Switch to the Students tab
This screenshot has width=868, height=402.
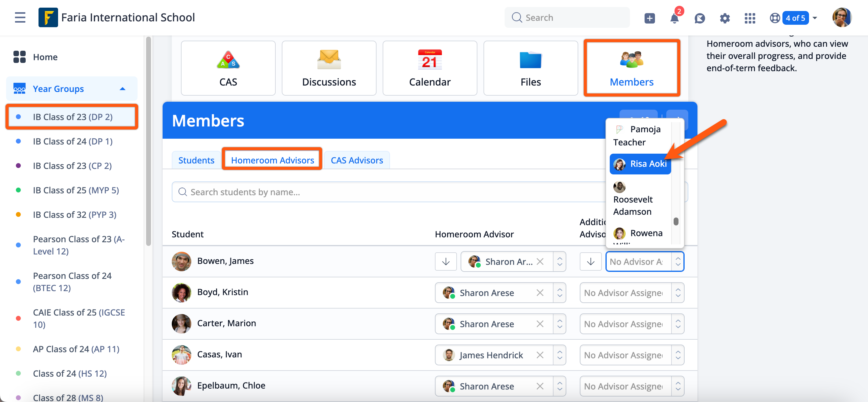196,160
